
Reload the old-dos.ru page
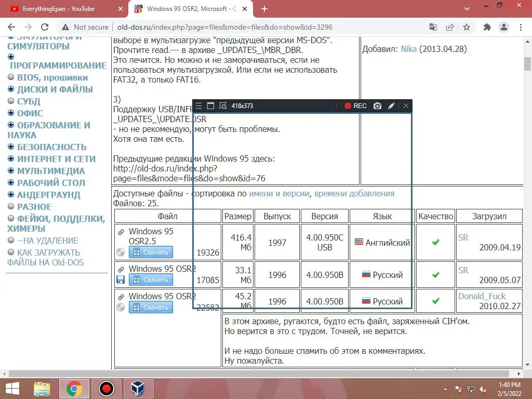click(x=45, y=27)
